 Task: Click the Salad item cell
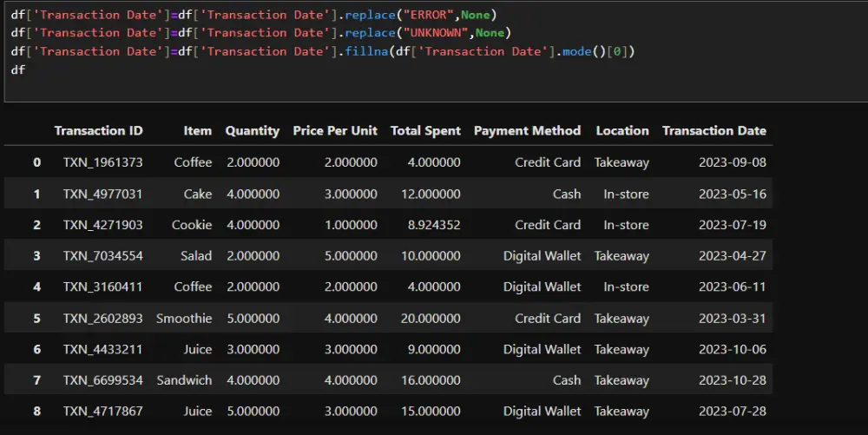pyautogui.click(x=196, y=255)
